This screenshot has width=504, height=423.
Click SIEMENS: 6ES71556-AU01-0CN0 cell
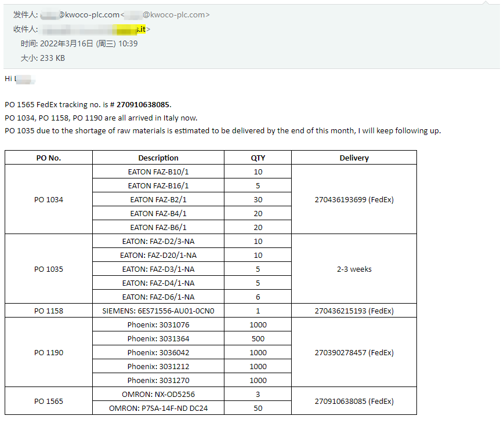[x=158, y=311]
